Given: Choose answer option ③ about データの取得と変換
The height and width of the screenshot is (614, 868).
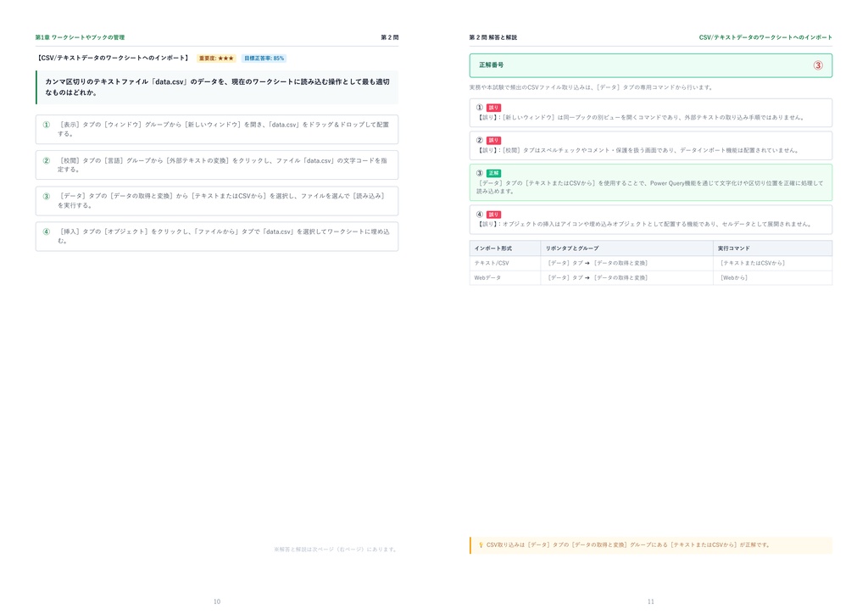Looking at the screenshot, I should pos(217,200).
